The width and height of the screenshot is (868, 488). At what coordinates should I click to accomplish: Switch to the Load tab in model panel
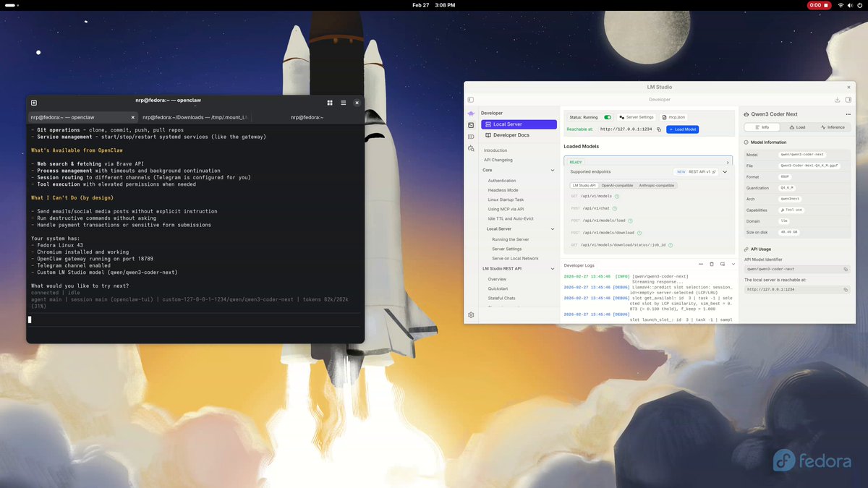(x=798, y=127)
